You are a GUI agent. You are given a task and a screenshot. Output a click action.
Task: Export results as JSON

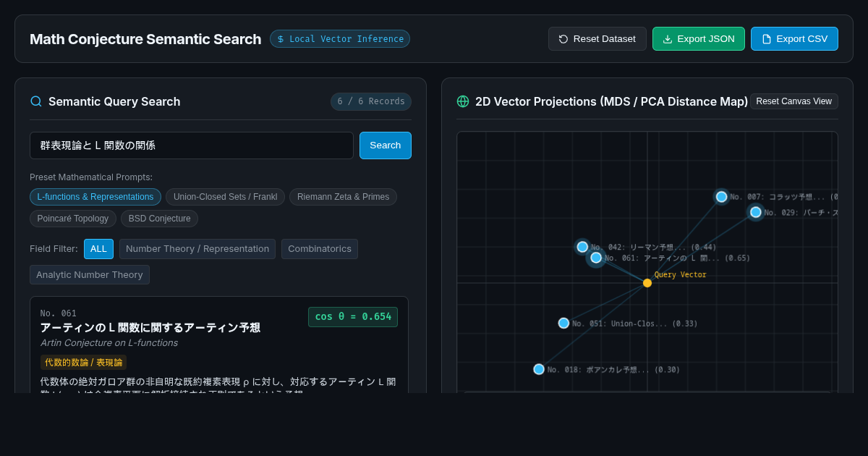pos(698,39)
